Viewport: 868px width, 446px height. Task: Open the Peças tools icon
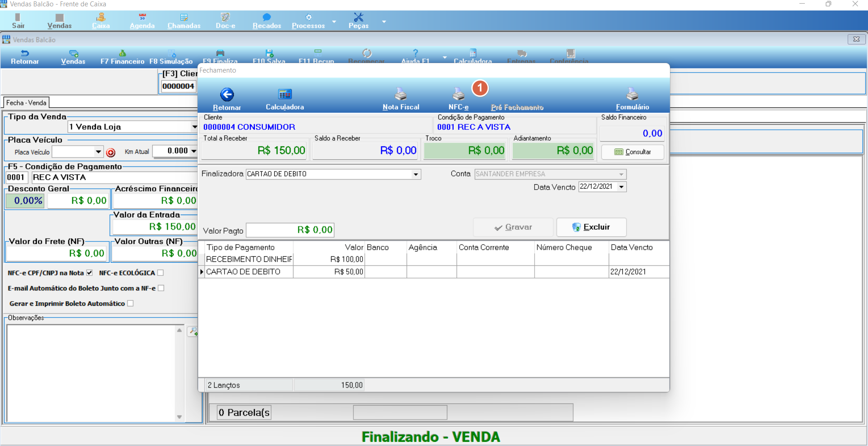coord(358,21)
